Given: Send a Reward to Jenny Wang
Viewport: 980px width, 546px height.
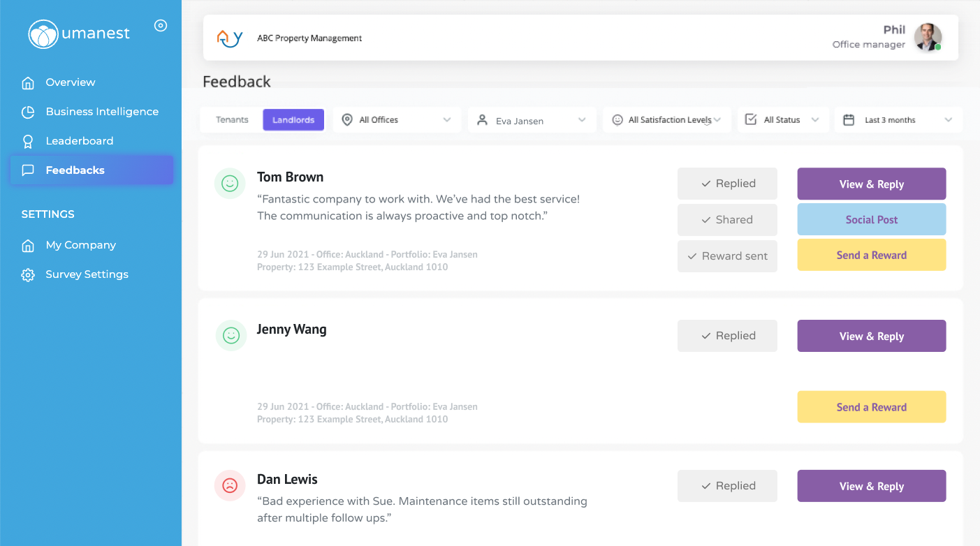Looking at the screenshot, I should [871, 406].
